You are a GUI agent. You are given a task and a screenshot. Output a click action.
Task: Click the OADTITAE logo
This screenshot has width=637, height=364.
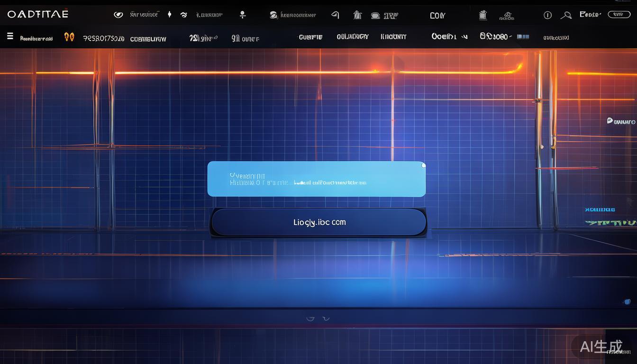(38, 14)
